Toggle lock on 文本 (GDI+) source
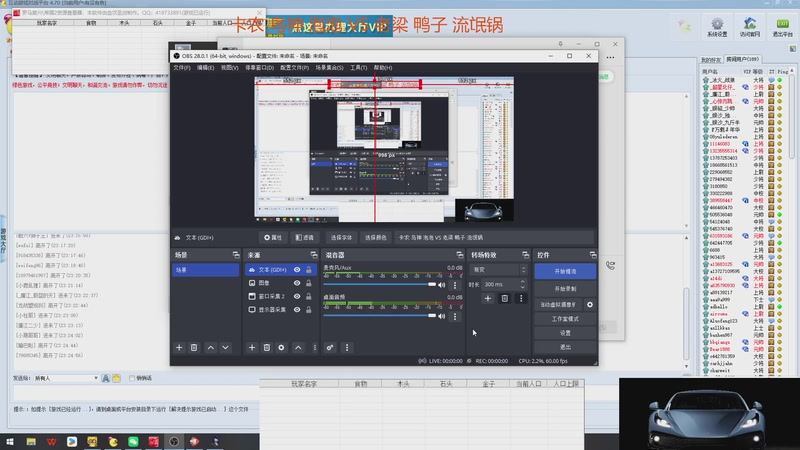 pos(309,269)
